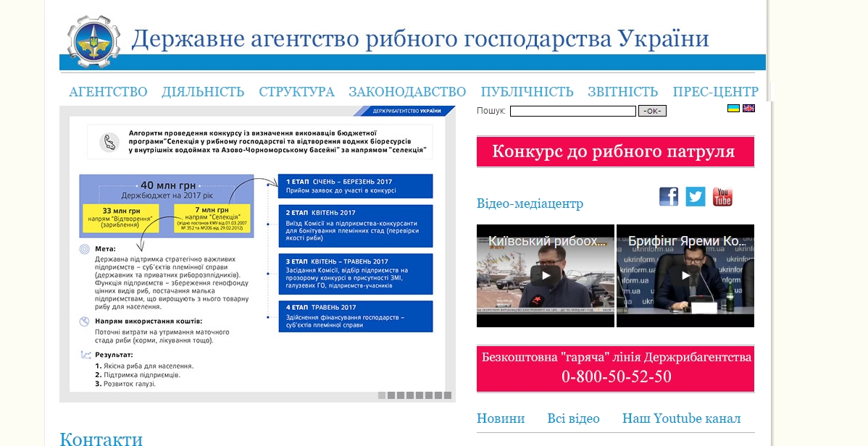This screenshot has height=446, width=868.
Task: Expand the ЗАКОНОДАВСТВО menu
Action: [407, 92]
